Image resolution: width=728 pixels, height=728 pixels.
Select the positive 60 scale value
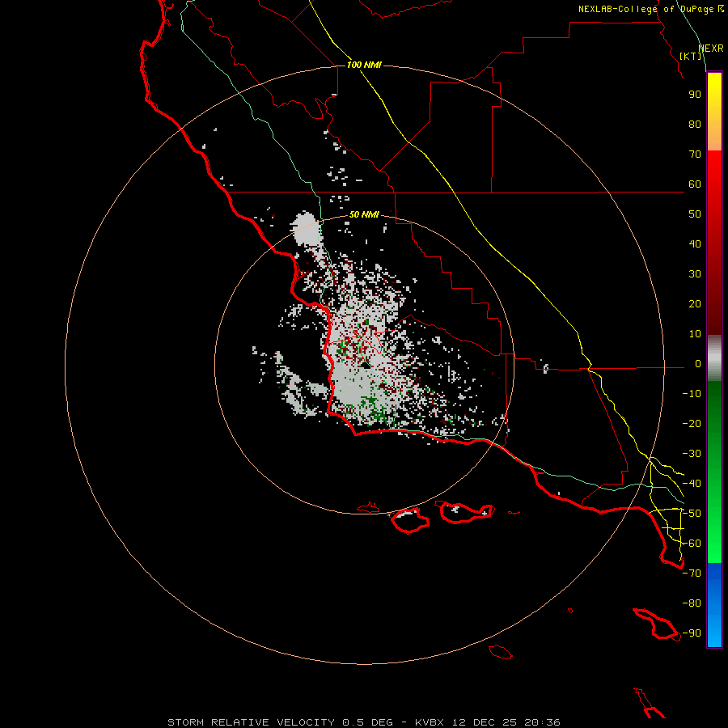(695, 184)
